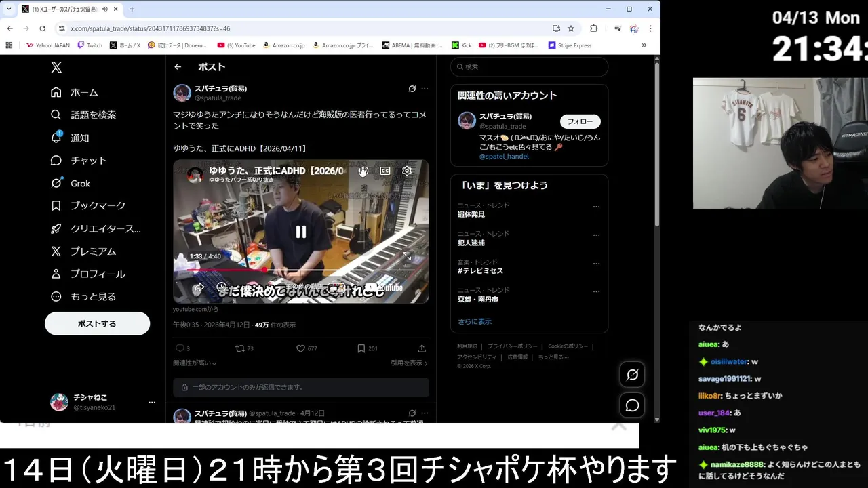Open more options for 犯人逮捕 trend
This screenshot has width=868, height=488.
point(597,235)
